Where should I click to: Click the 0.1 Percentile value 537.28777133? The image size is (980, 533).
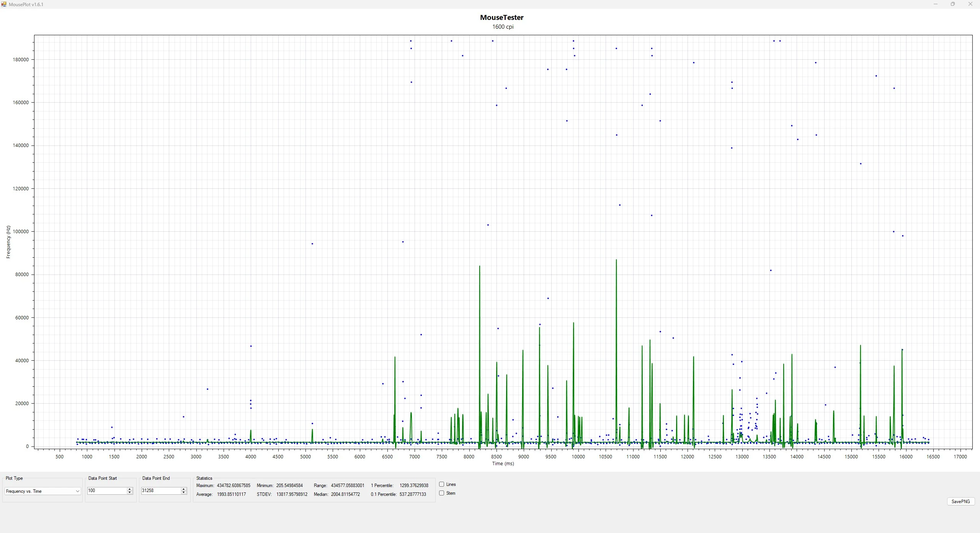click(413, 494)
